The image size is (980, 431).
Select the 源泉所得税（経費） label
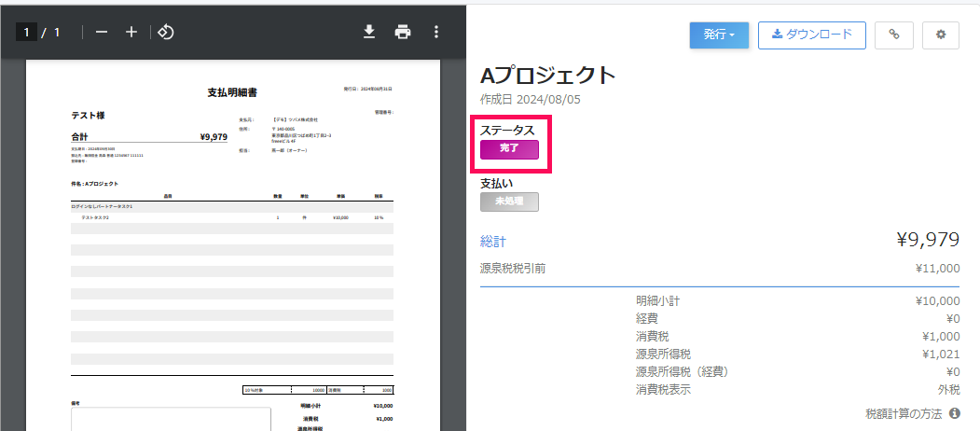coord(683,372)
